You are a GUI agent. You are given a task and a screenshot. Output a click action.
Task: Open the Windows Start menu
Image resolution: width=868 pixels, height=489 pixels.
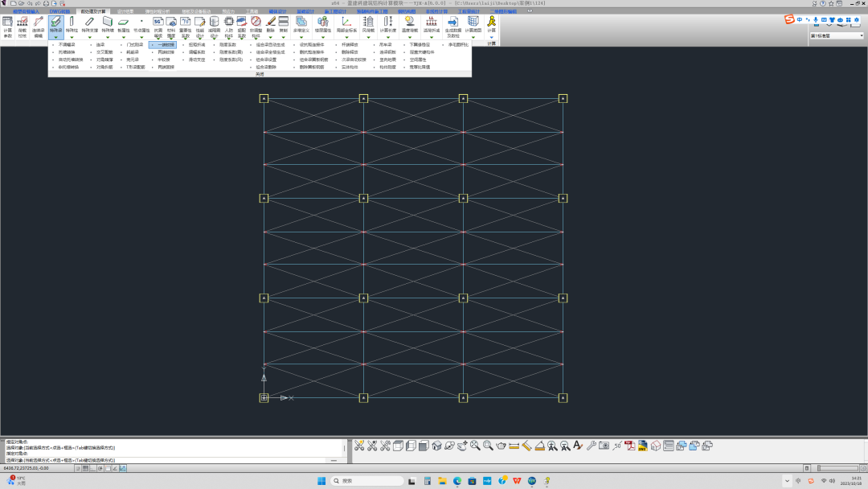click(321, 481)
